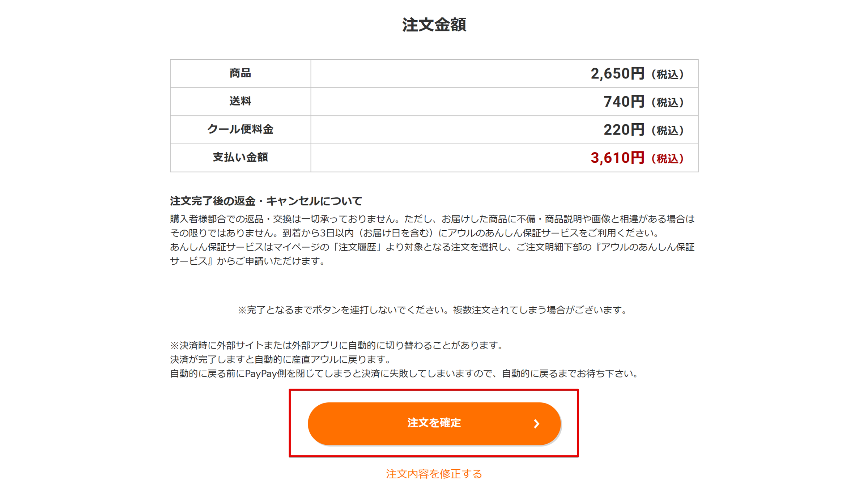Screen dimensions: 868x491
Task: Click the 注文金額 page heading
Action: 434,25
